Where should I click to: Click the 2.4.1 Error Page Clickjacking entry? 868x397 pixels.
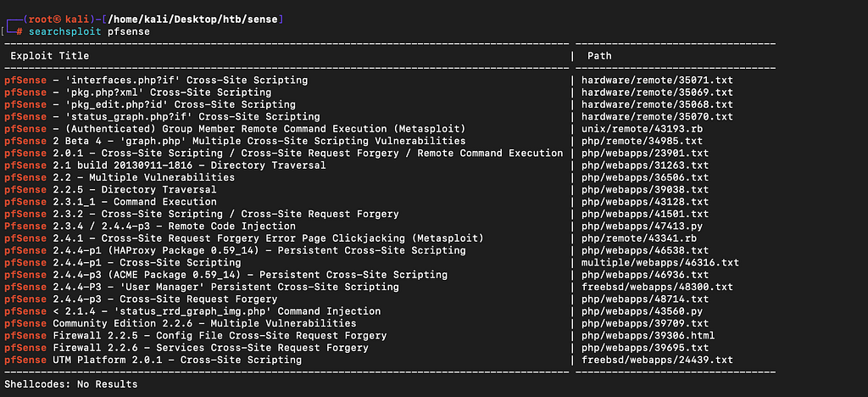click(244, 238)
